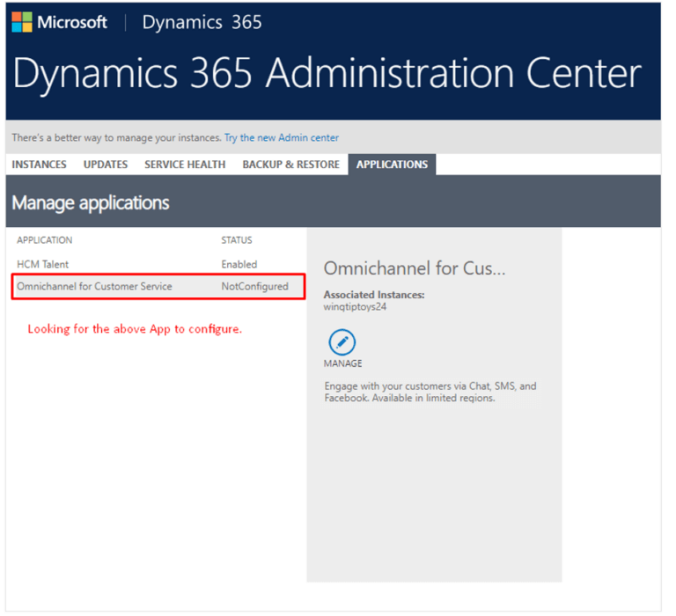The height and width of the screenshot is (616, 676).
Task: Open the Service Health tab
Action: 185,165
